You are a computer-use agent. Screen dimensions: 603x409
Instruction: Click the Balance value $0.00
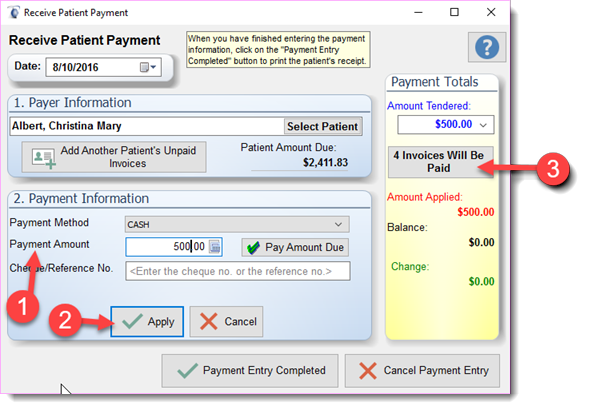coord(481,242)
